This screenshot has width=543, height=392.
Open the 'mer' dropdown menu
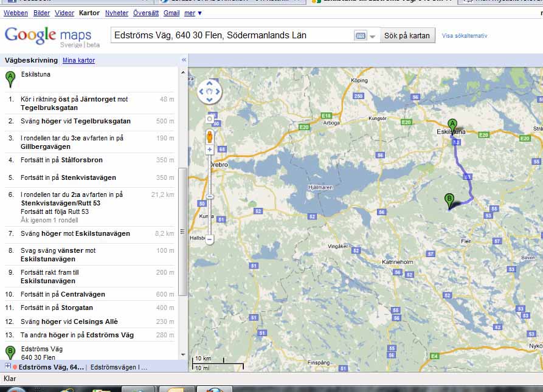(x=193, y=13)
